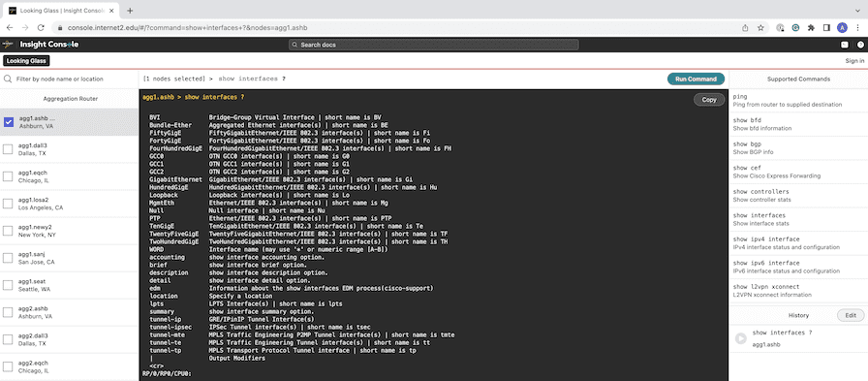Share this page from address bar
Viewport: 868px width, 381px height.
point(746,27)
